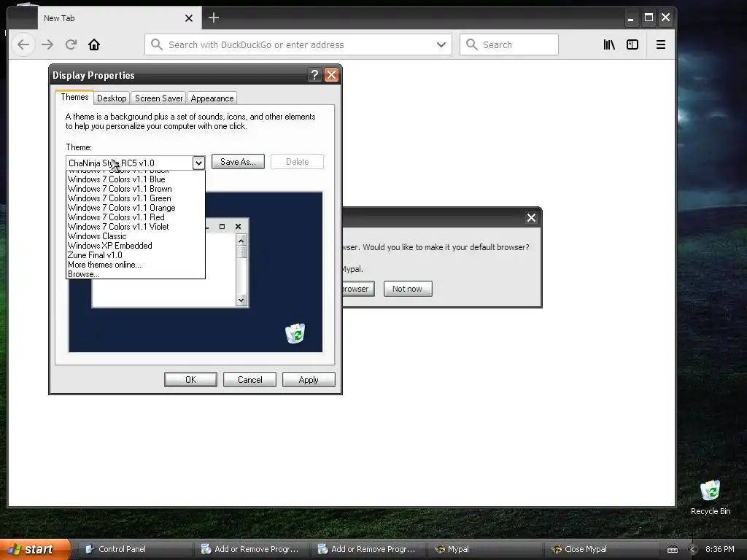Viewport: 747px width, 560px height.
Task: Go back with the browser back arrow
Action: [23, 44]
